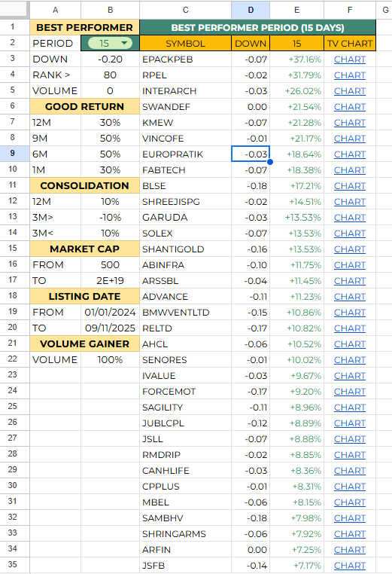Screen dimensions: 392x574
Task: Open CHART link for JUBLCPL
Action: pyautogui.click(x=350, y=423)
